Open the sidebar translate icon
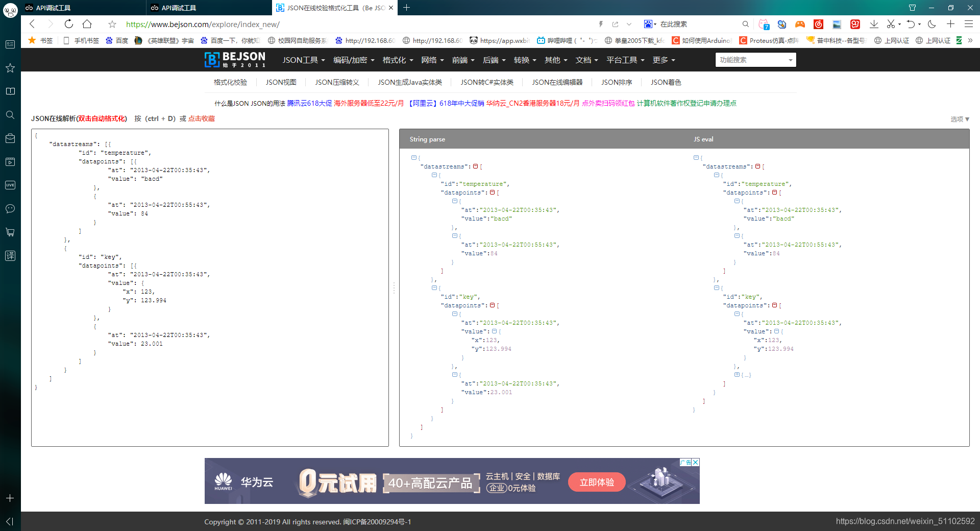This screenshot has height=531, width=980. point(10,256)
